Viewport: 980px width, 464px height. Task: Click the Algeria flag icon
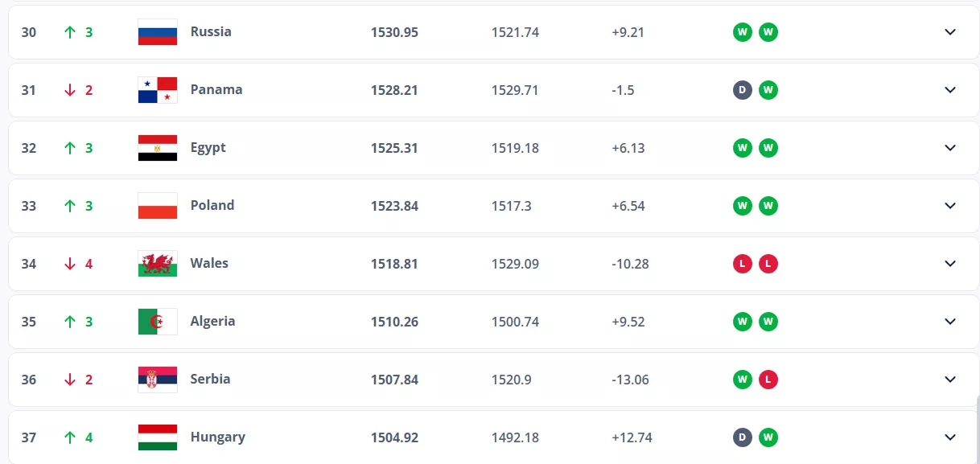click(158, 322)
